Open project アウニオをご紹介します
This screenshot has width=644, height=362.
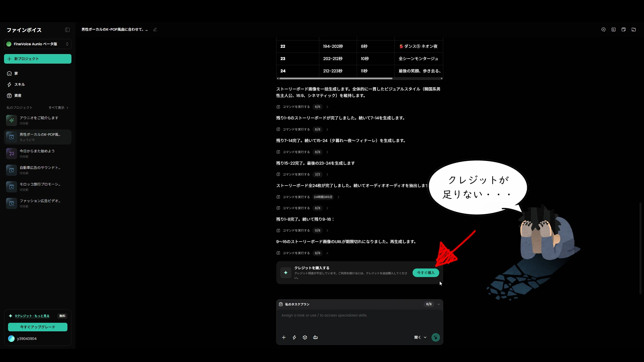(x=38, y=120)
